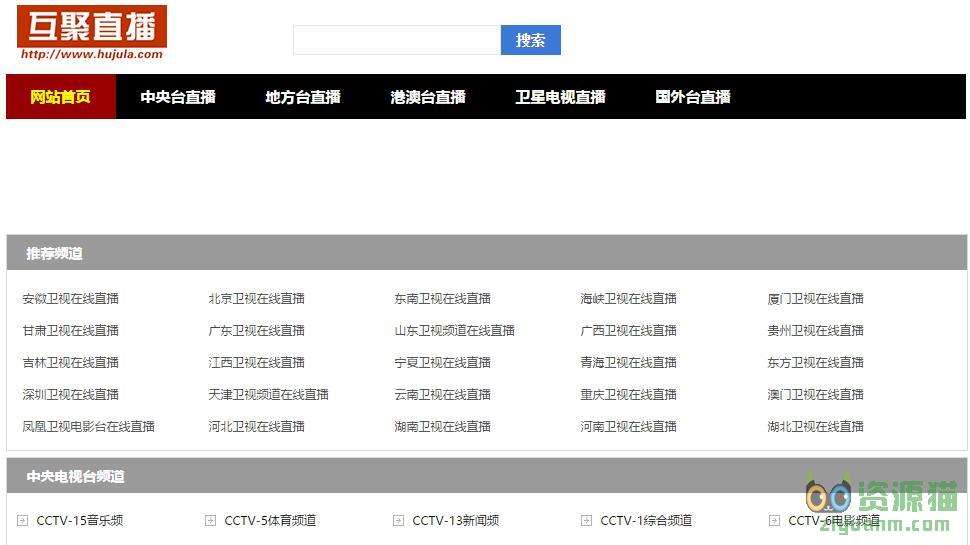Open 青海卫视在线直播 link
Viewport: 970px width, 545px height.
click(x=629, y=363)
